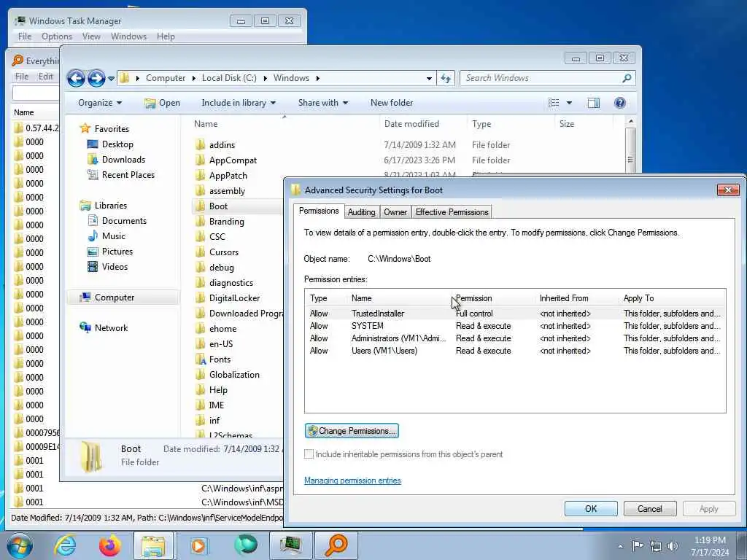Click Cancel in Advanced Security Settings
Image resolution: width=747 pixels, height=560 pixels.
point(650,508)
